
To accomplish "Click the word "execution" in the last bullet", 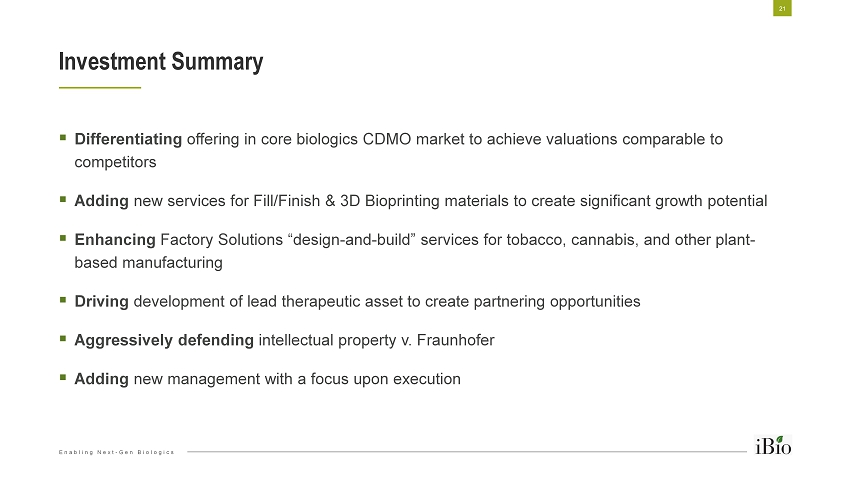I will pos(427,379).
